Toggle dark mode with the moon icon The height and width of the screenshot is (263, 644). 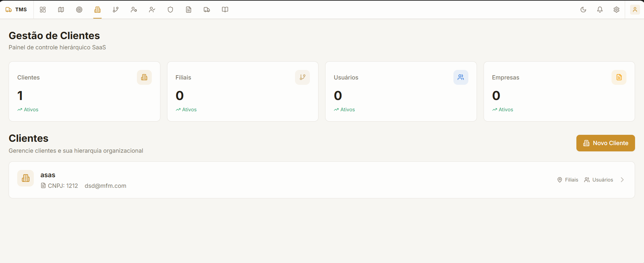coord(583,10)
